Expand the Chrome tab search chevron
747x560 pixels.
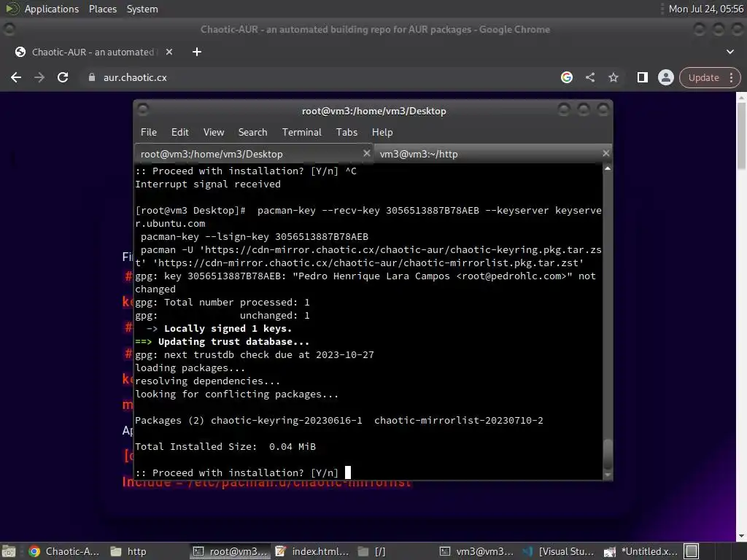point(729,52)
